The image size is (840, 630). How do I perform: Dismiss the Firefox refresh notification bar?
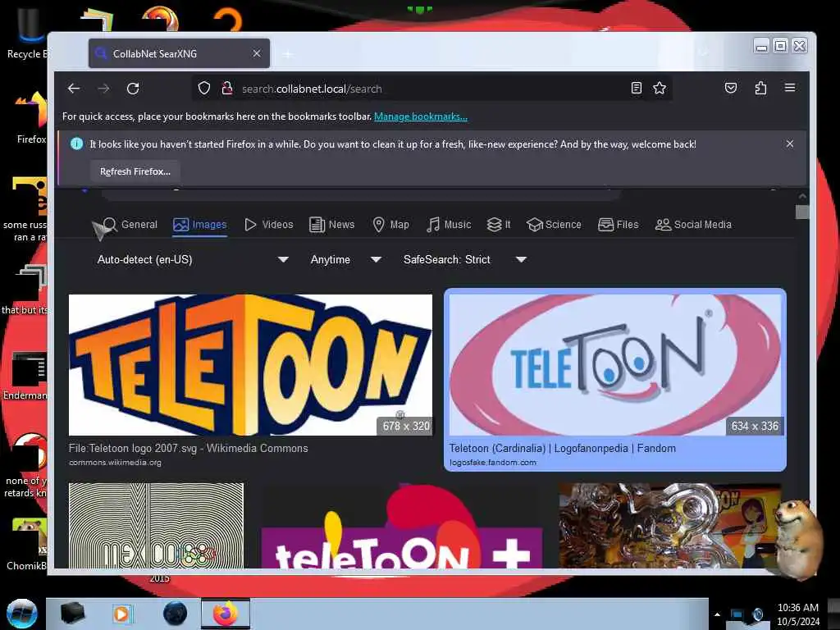[790, 144]
